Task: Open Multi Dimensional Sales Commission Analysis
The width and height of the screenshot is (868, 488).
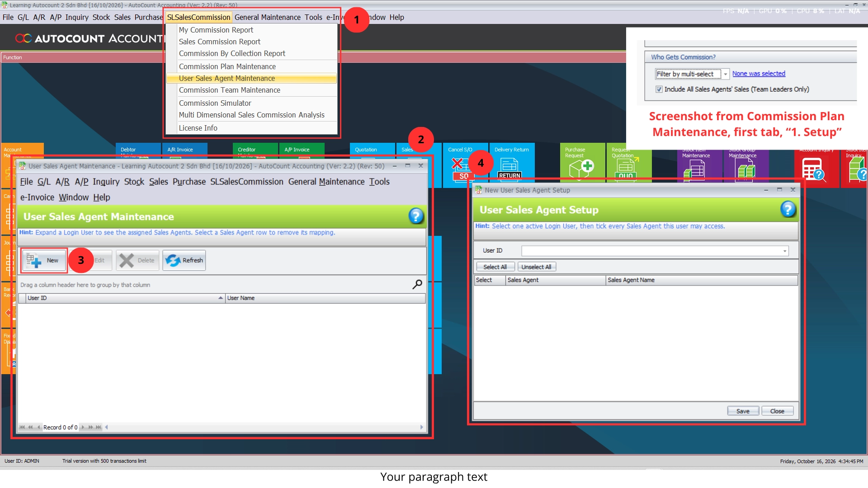Action: point(251,115)
